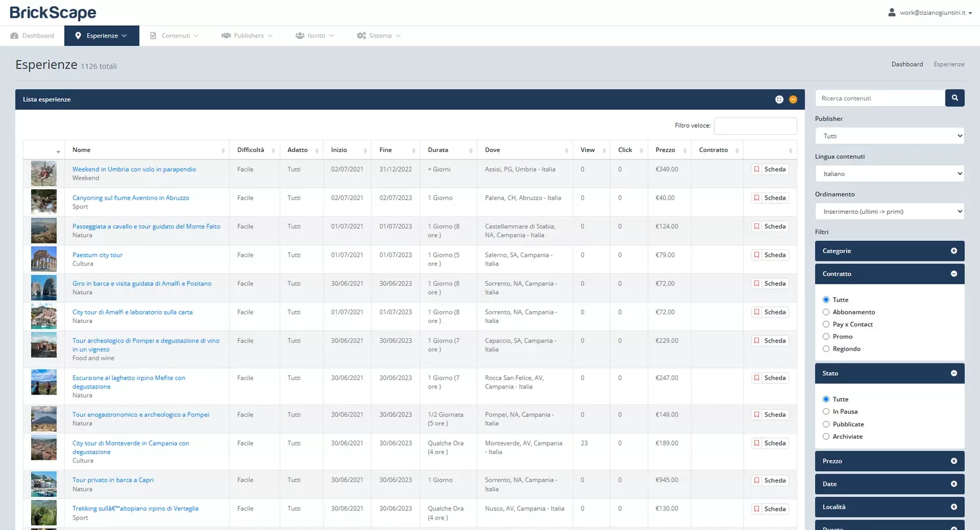Screen dimensions: 980x530
Task: Sort table by Prezzo column arrows
Action: pos(685,151)
